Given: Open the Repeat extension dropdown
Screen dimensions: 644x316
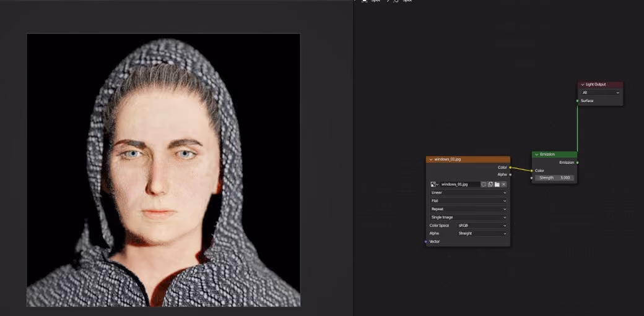Looking at the screenshot, I should pos(468,209).
